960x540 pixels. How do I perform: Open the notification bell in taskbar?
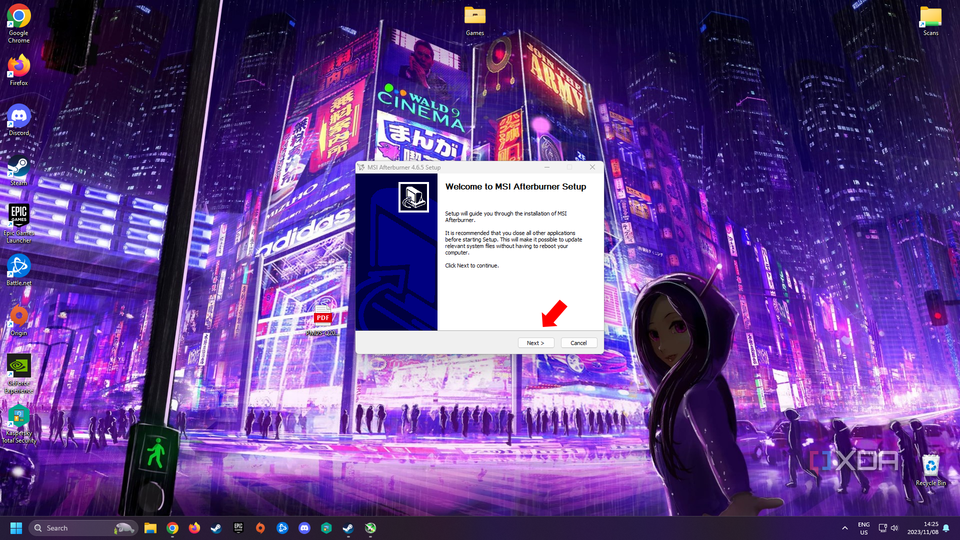[946, 528]
